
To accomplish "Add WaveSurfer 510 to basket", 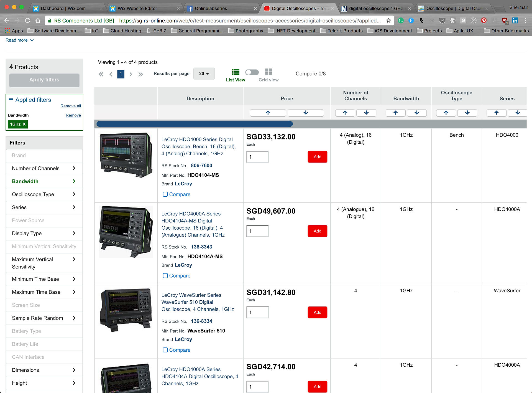I will pyautogui.click(x=317, y=312).
